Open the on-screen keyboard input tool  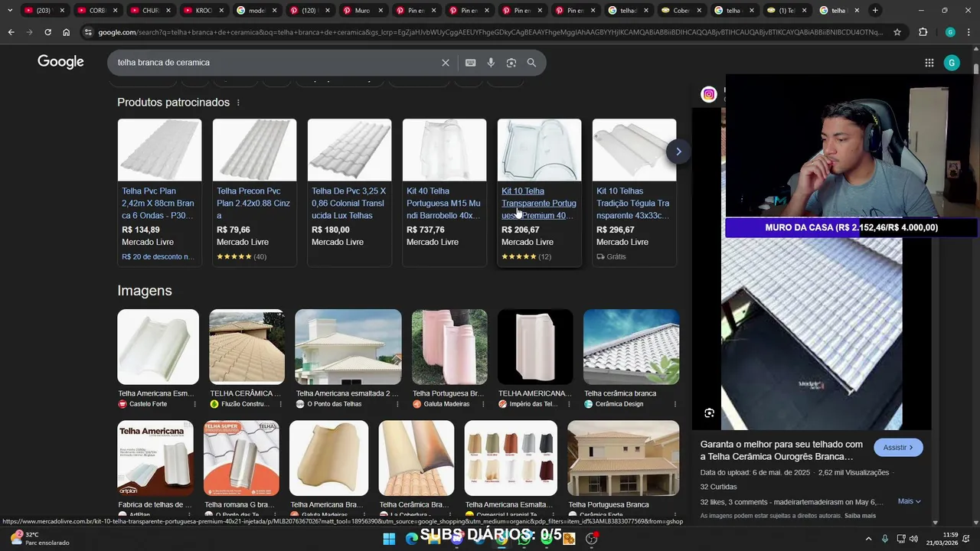(x=470, y=63)
